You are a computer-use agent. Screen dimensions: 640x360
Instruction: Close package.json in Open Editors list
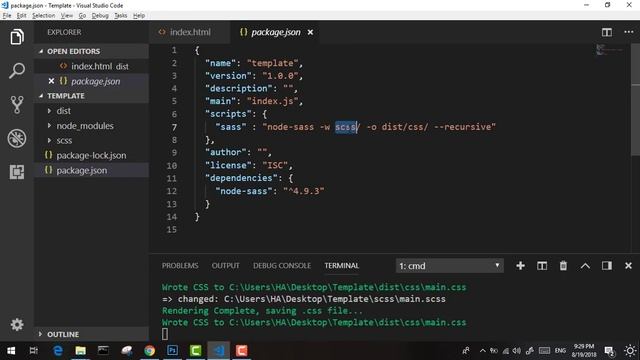click(x=51, y=81)
